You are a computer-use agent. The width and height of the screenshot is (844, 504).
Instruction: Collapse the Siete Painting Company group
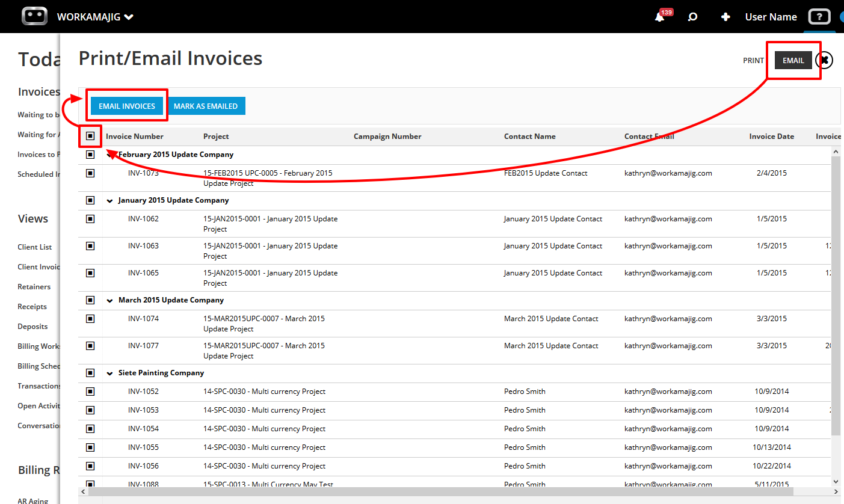pos(109,373)
